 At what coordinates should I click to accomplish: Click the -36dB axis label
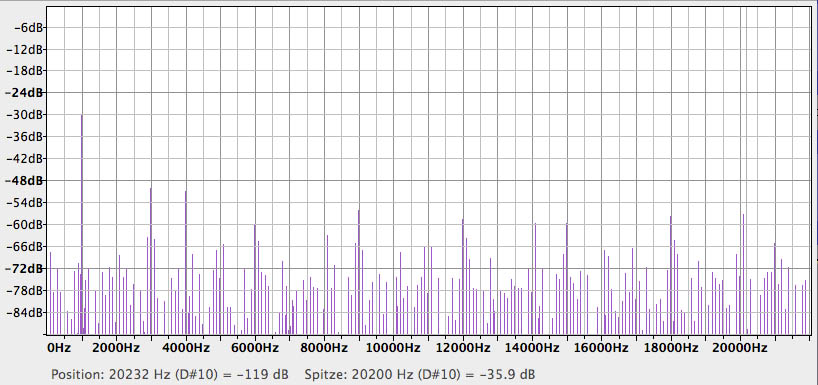tap(24, 137)
